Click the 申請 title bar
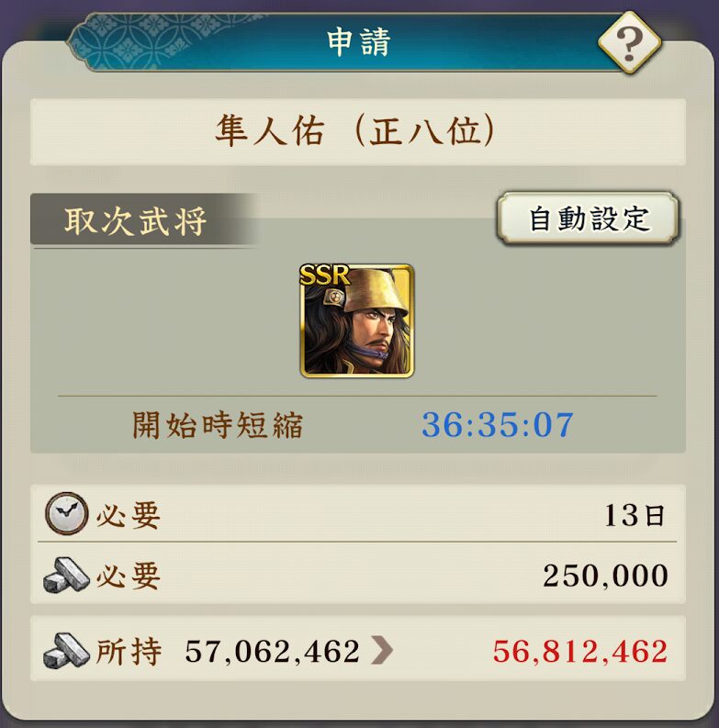 [357, 43]
